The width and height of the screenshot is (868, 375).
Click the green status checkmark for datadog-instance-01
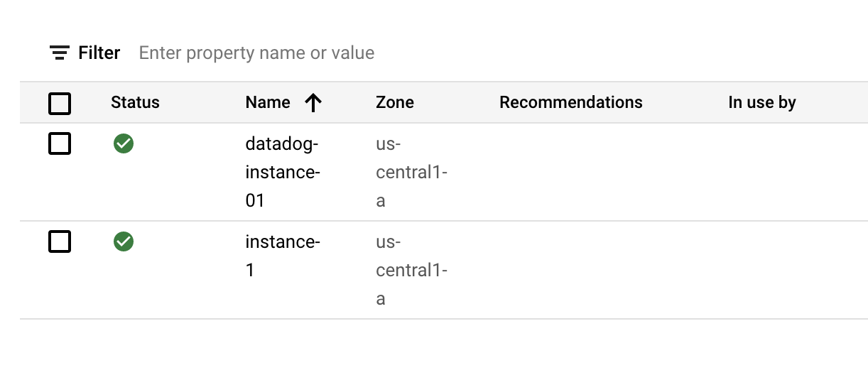[124, 144]
